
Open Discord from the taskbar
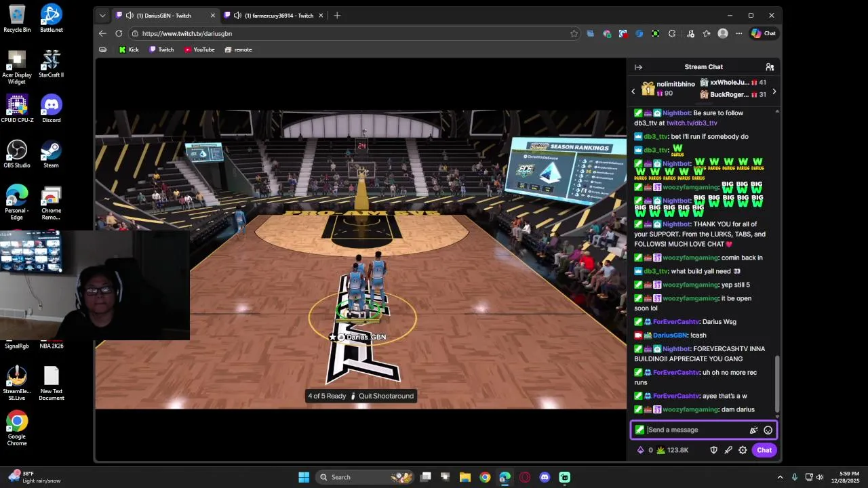pyautogui.click(x=545, y=477)
